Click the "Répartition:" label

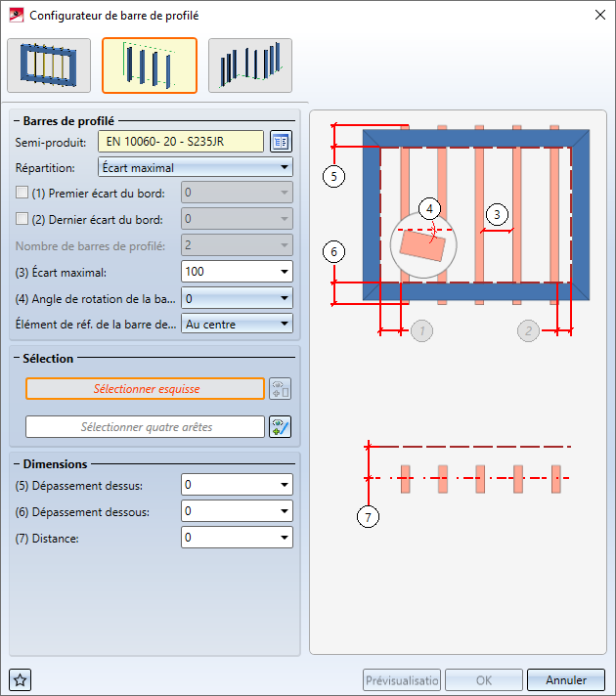[x=45, y=168]
